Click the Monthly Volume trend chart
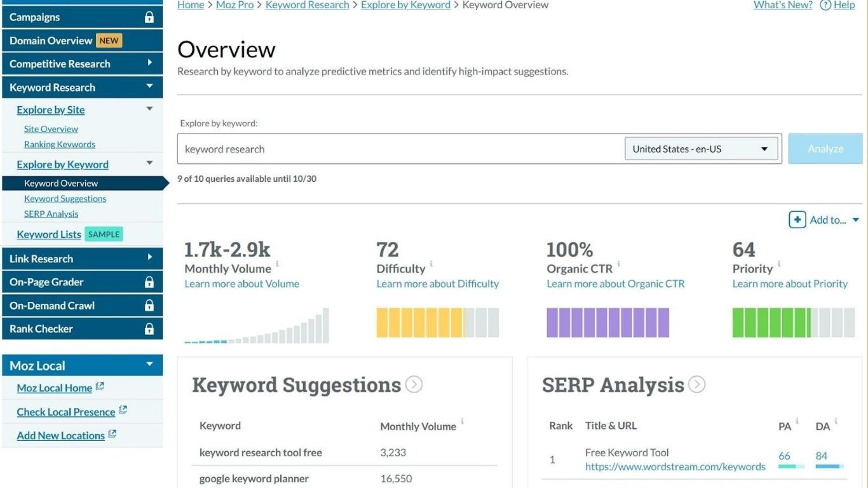This screenshot has width=868, height=488. 257,325
